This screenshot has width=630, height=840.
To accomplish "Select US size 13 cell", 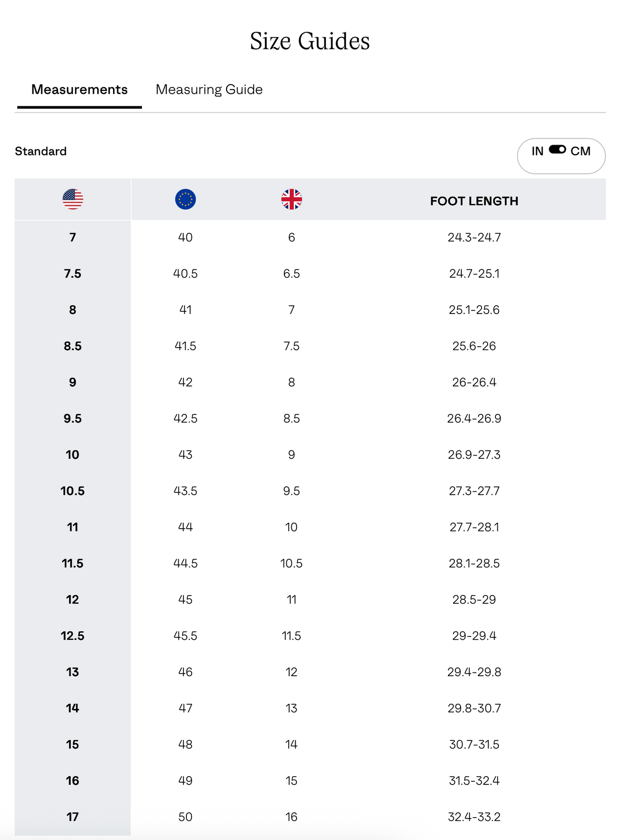I will click(73, 672).
